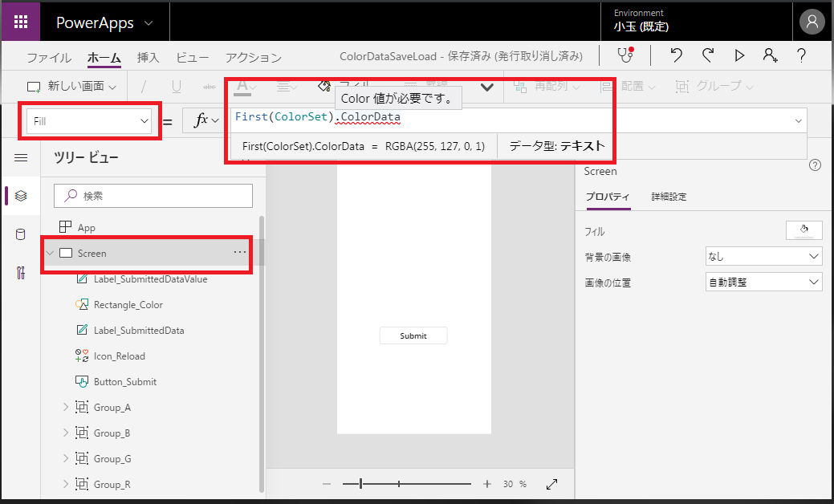Select the 詳細設定 tab

click(669, 197)
